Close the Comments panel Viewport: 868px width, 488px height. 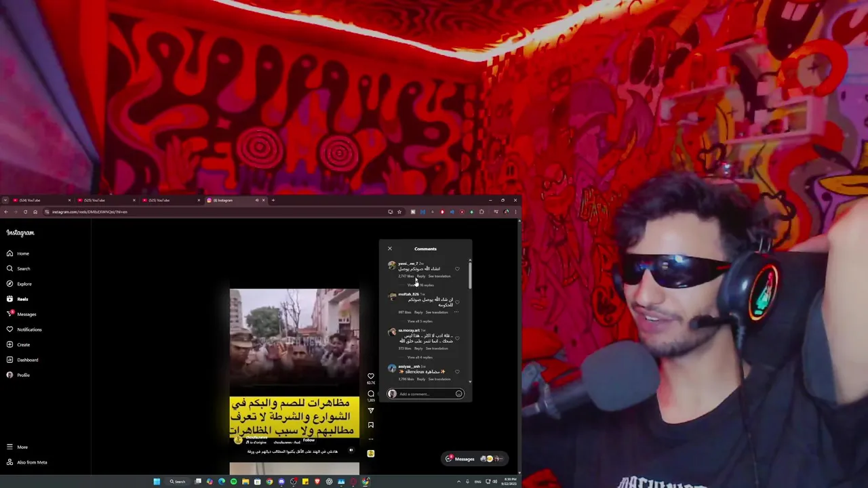(390, 249)
